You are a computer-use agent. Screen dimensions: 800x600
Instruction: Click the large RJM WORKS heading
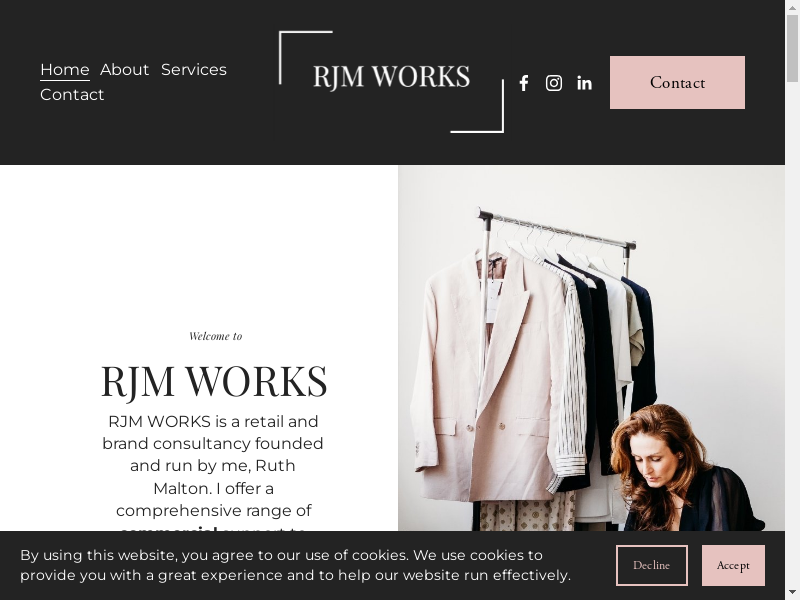[214, 381]
